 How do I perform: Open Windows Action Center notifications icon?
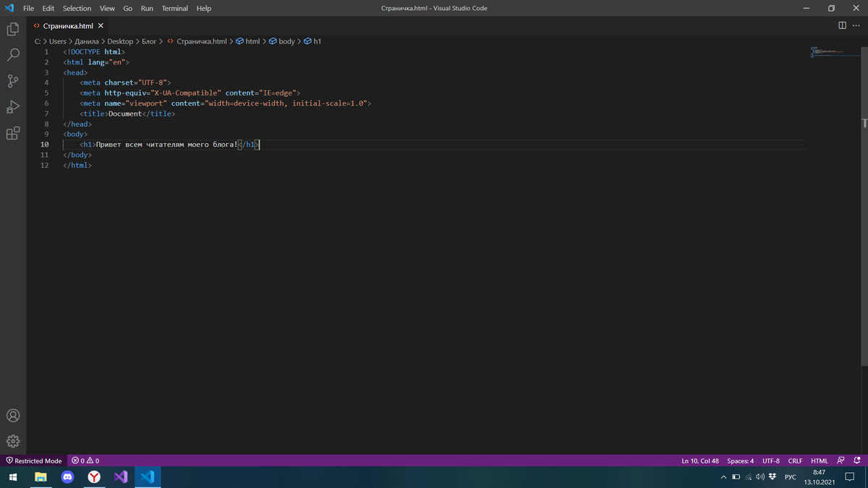(850, 477)
